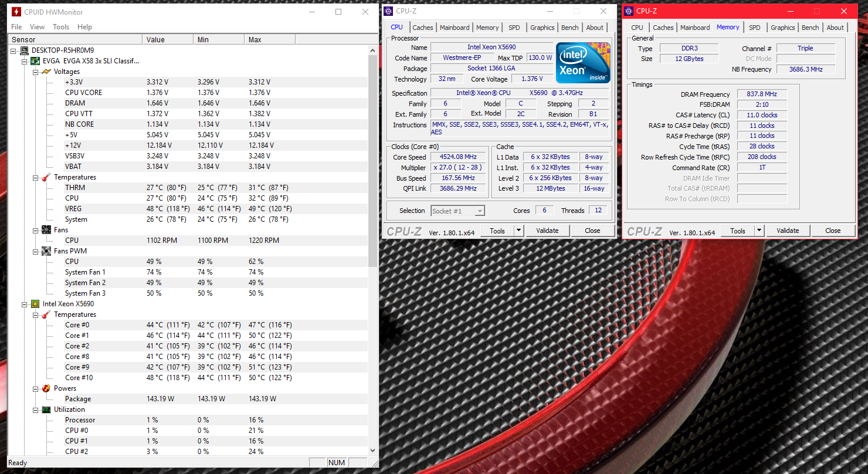Open the View menu in HWMonitor

[x=37, y=27]
